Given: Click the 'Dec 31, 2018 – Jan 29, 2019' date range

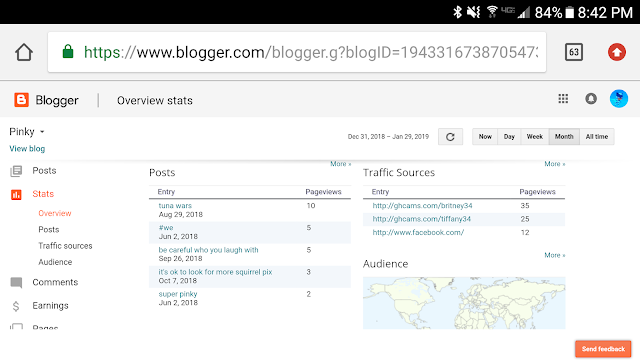Looking at the screenshot, I should click(x=388, y=137).
